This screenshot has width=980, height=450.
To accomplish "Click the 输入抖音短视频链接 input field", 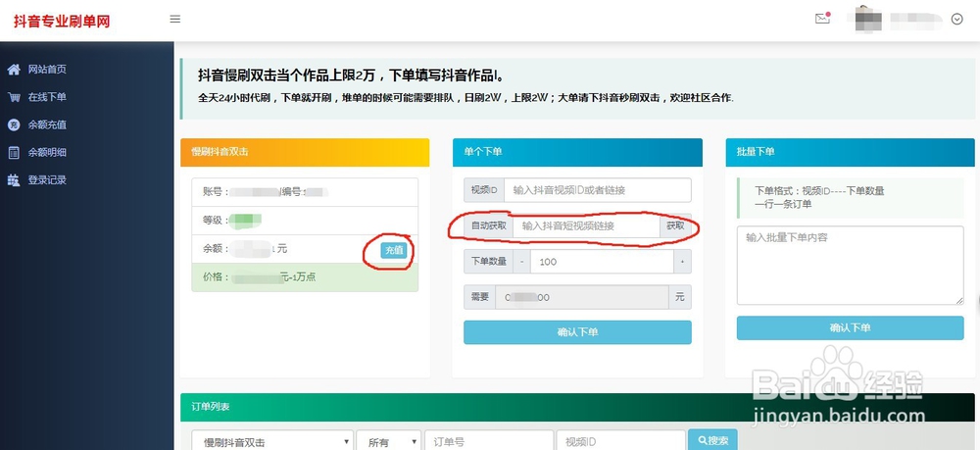I will pyautogui.click(x=586, y=225).
